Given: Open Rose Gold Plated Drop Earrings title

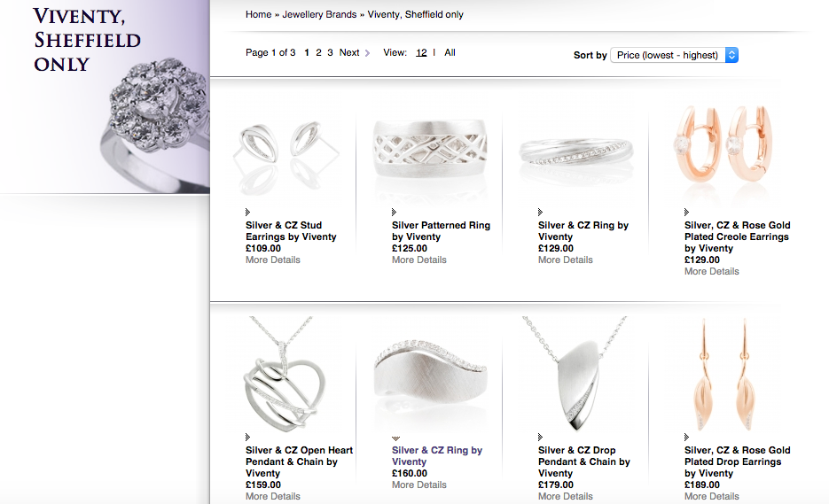Looking at the screenshot, I should pos(737,461).
